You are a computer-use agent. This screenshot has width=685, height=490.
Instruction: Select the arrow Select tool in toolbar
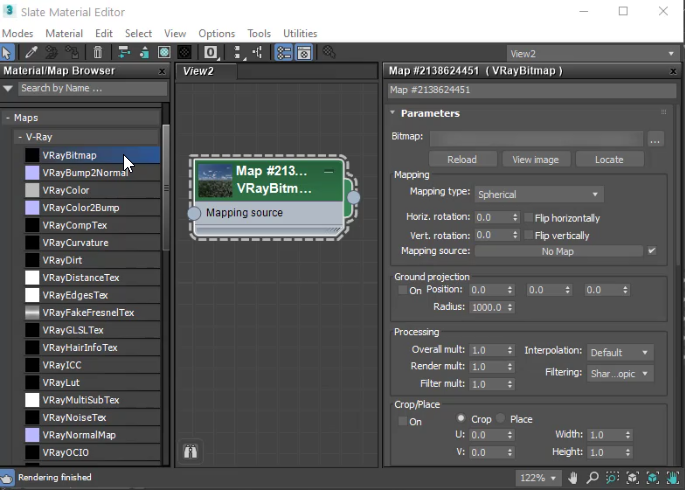(7, 53)
